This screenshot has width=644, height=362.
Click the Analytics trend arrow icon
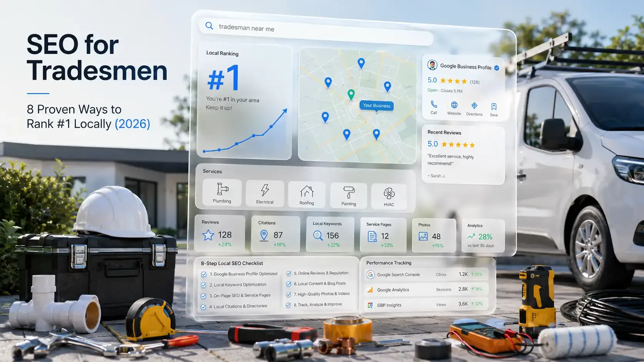tap(471, 236)
